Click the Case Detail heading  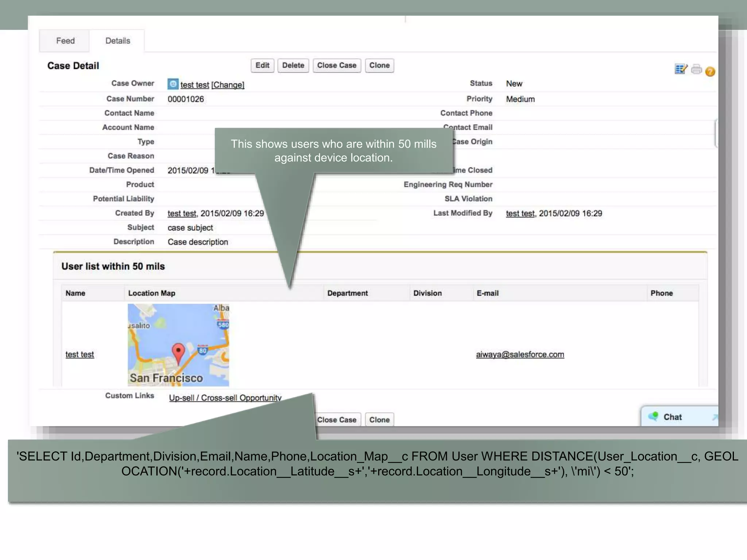(73, 66)
